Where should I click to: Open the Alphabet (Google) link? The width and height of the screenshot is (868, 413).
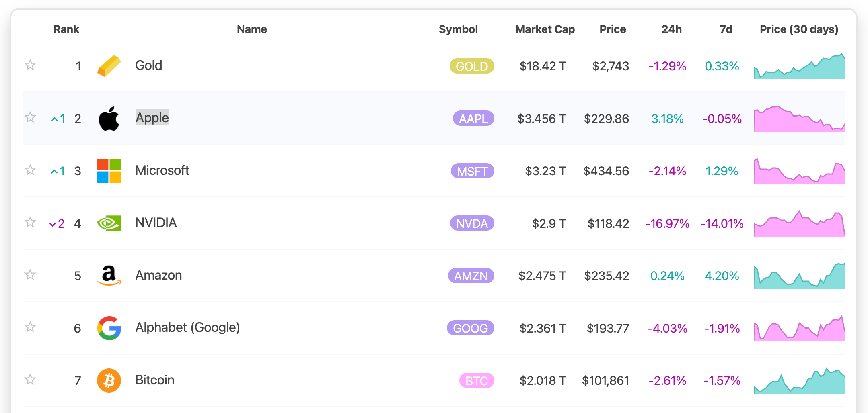[187, 327]
